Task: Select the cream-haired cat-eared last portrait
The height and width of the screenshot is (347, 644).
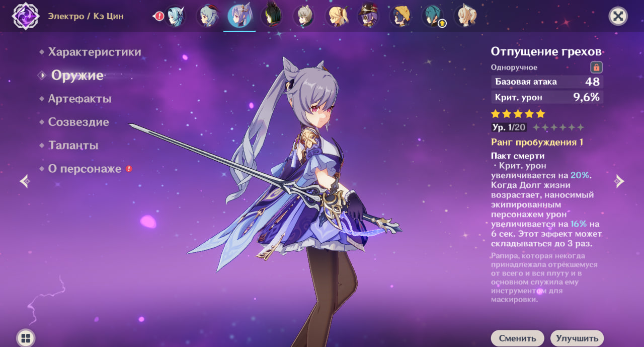Action: pos(465,16)
